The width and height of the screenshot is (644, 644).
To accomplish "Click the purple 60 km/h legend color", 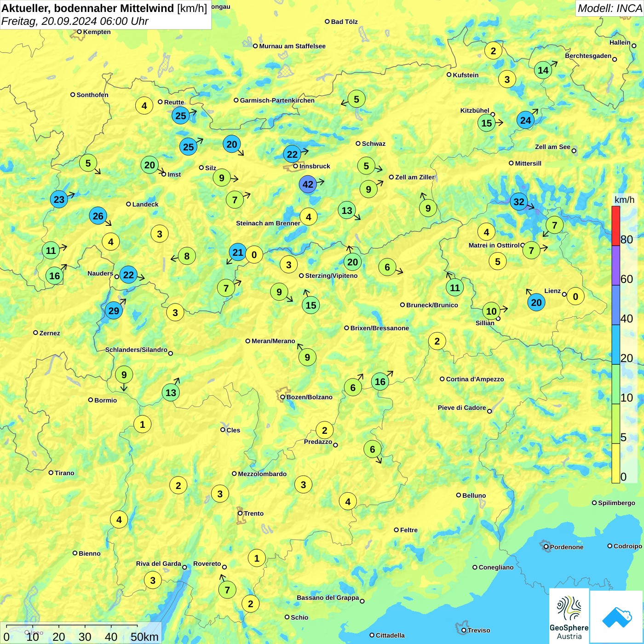I will (615, 265).
